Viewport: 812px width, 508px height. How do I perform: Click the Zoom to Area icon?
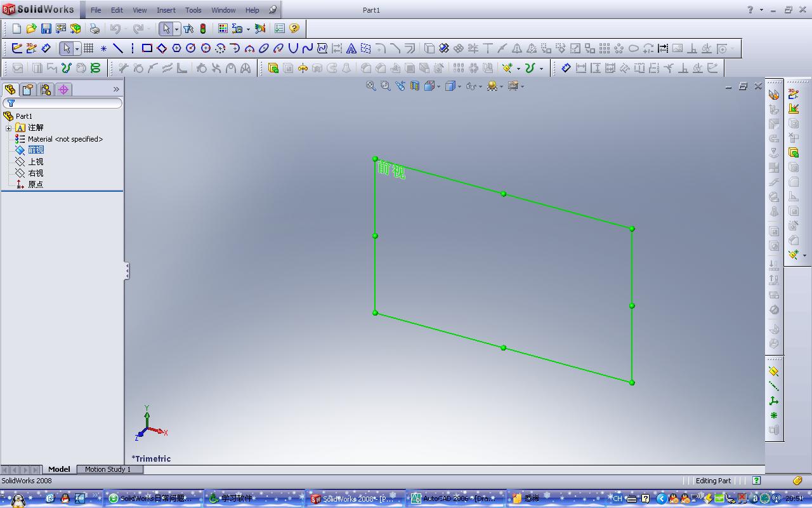[x=386, y=86]
